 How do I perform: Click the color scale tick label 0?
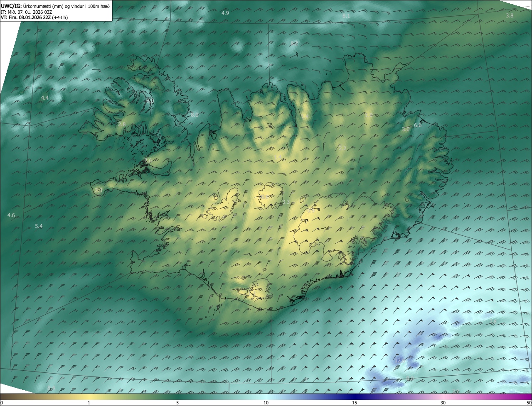(x=2, y=403)
